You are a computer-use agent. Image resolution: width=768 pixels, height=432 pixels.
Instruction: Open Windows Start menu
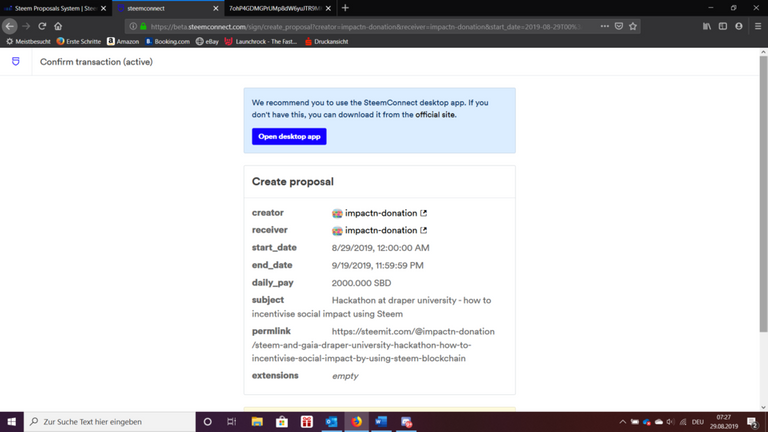coord(12,422)
